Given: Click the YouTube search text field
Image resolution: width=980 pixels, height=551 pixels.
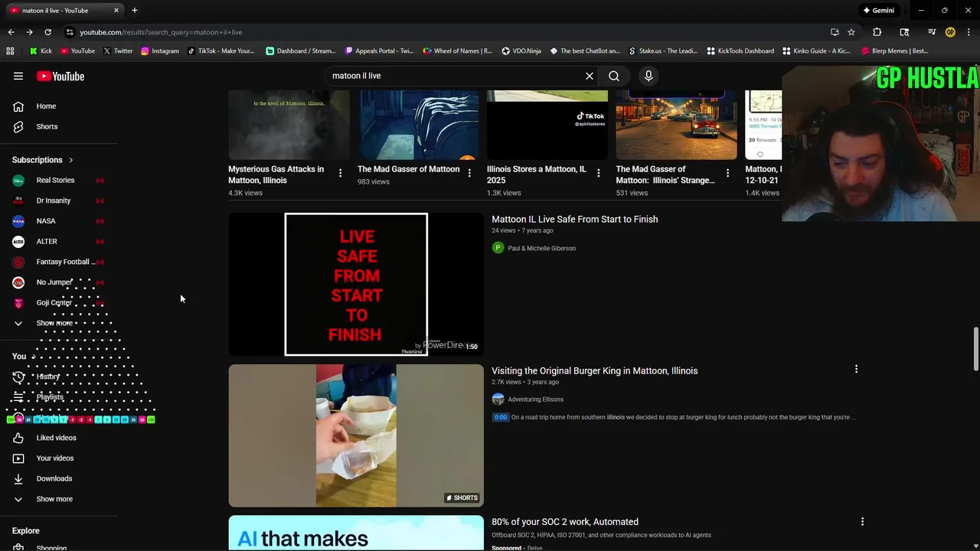Looking at the screenshot, I should click(455, 76).
